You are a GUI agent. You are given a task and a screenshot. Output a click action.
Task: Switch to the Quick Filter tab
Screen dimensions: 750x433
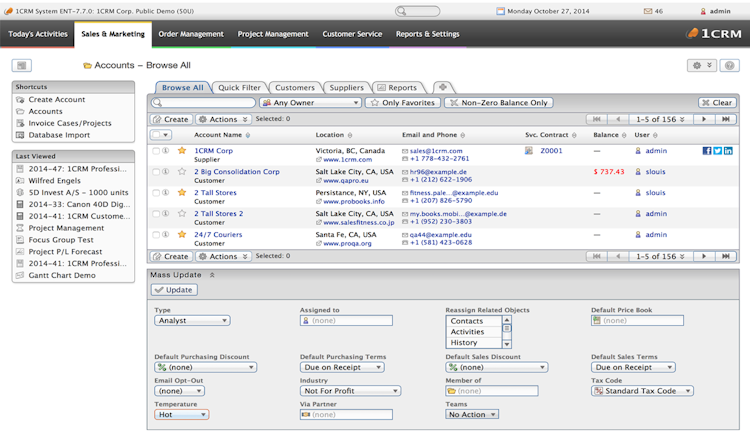pos(239,88)
